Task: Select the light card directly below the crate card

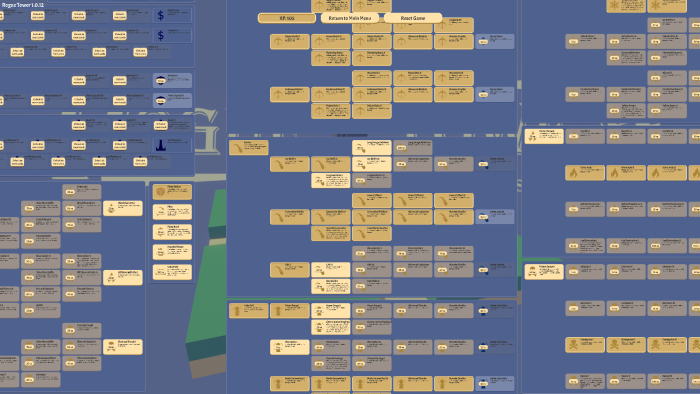Action: 172,212
